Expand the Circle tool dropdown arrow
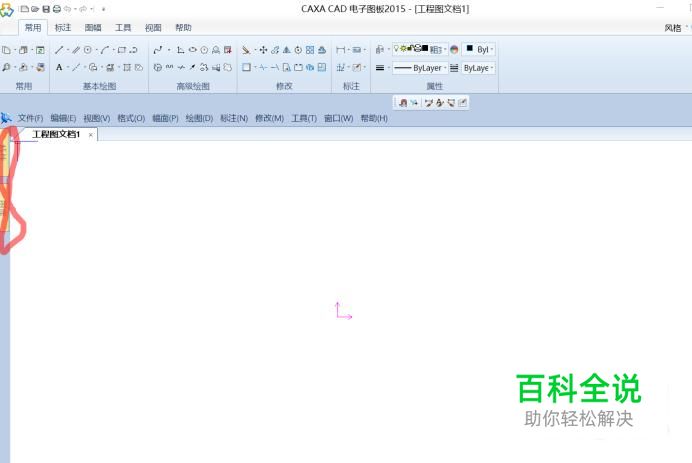This screenshot has width=692, height=463. pos(97,50)
